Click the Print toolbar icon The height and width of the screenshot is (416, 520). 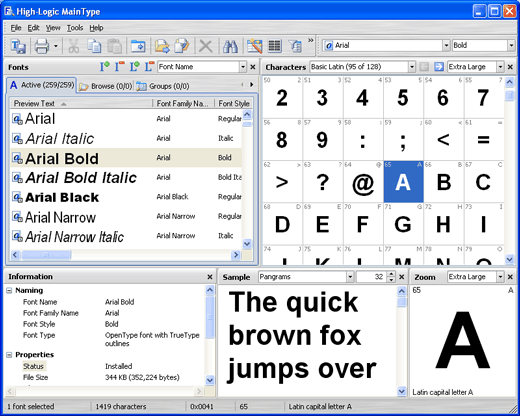pos(42,46)
